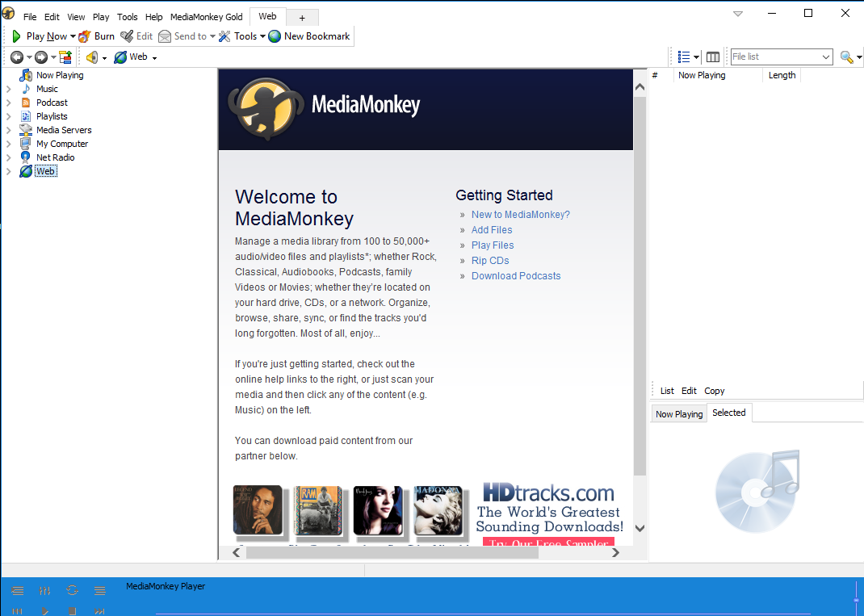Screen dimensions: 864x616
Task: Click the Web globe icon in navigation toolbar
Action: click(120, 57)
